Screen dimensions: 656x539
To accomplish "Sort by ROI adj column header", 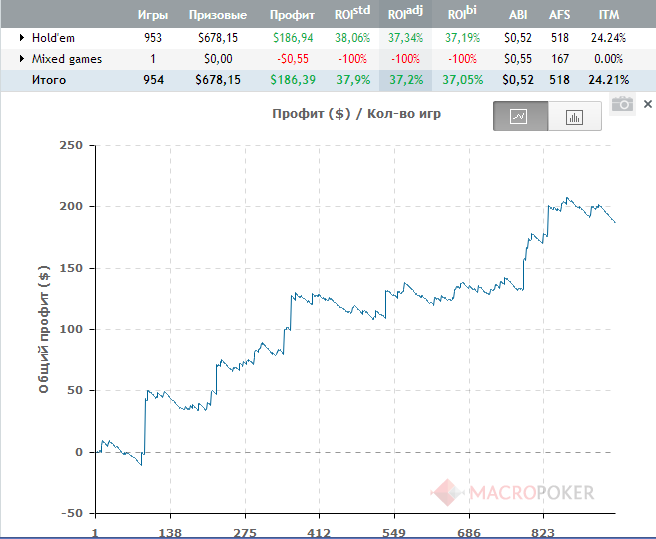I will click(x=405, y=13).
